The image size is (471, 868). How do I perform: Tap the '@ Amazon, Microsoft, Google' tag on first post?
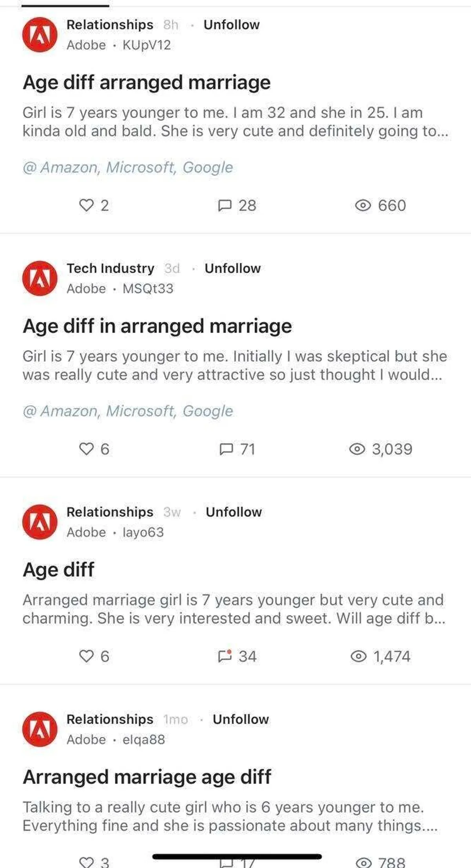tap(128, 167)
